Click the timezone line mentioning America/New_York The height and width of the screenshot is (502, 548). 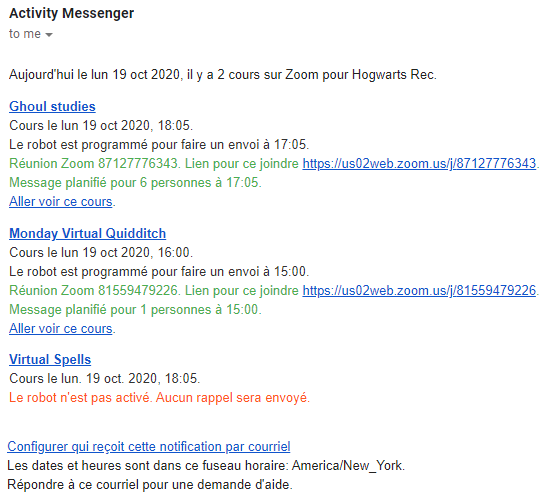tap(206, 466)
